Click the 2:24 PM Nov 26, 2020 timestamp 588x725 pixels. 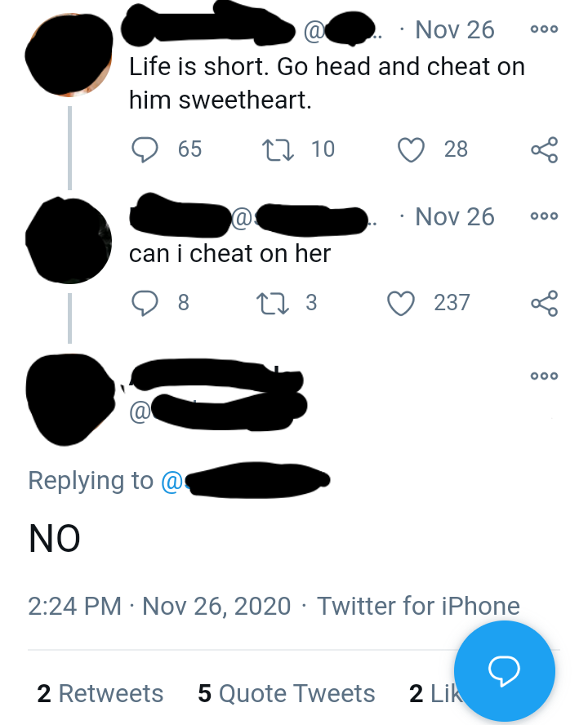click(x=159, y=606)
